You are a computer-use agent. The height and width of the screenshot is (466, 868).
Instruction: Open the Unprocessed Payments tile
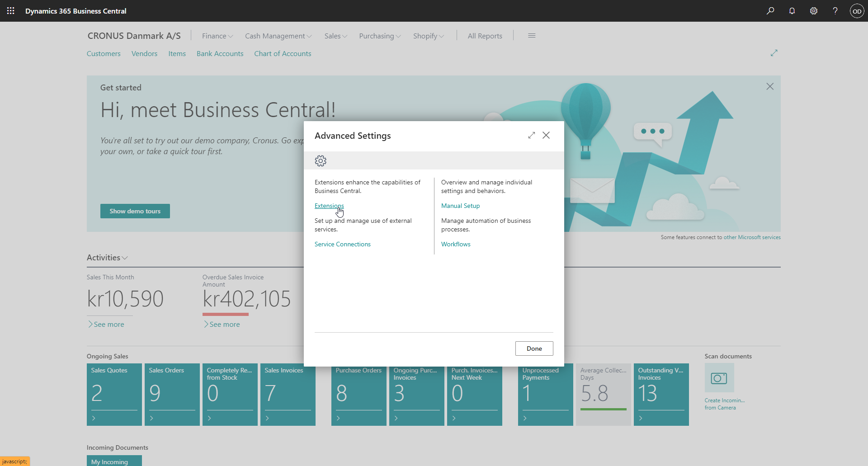(x=546, y=395)
